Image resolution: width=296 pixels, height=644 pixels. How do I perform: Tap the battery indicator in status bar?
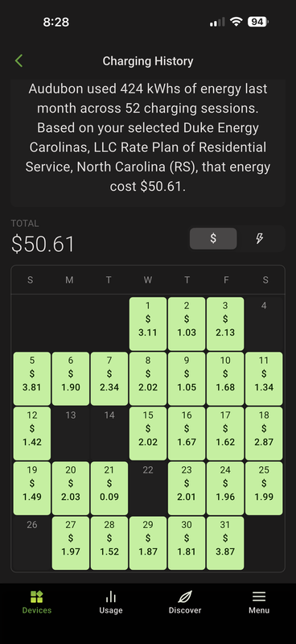[x=258, y=22]
